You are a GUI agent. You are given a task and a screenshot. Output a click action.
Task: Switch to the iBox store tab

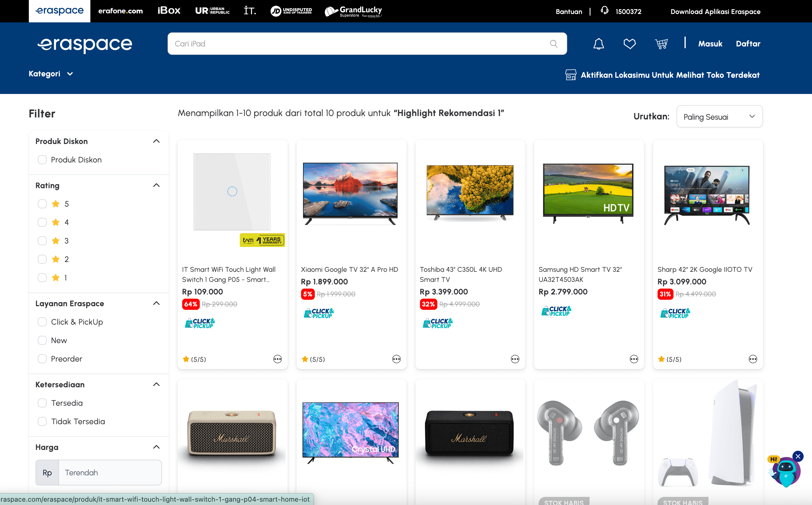169,11
